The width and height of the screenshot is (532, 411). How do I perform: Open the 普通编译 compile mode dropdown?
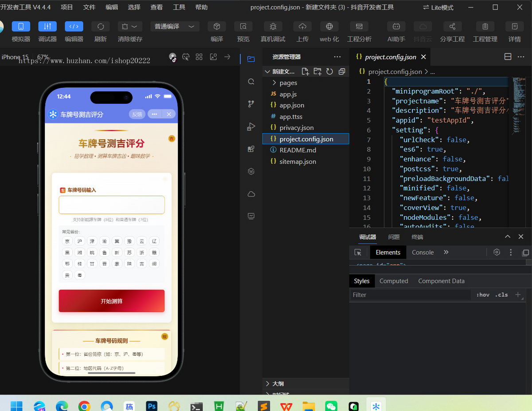(175, 27)
